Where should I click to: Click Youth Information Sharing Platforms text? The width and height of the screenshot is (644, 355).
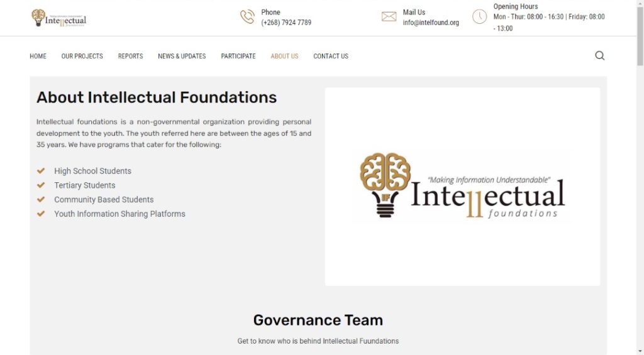119,214
